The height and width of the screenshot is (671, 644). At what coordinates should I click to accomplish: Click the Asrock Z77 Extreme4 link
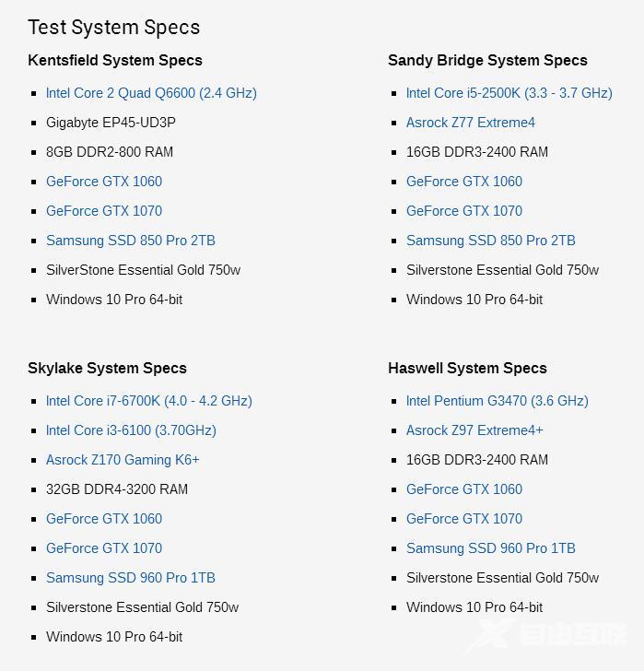(x=471, y=123)
